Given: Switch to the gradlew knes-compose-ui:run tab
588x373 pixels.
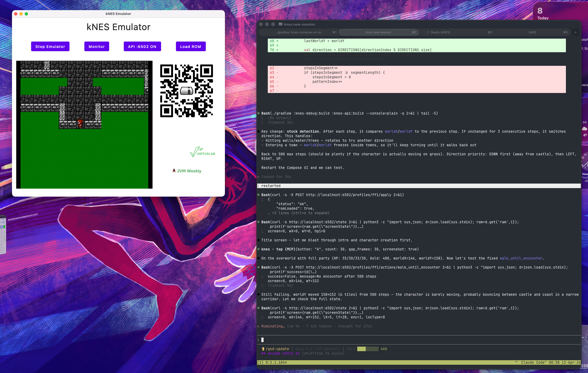Looking at the screenshot, I should point(299,32).
